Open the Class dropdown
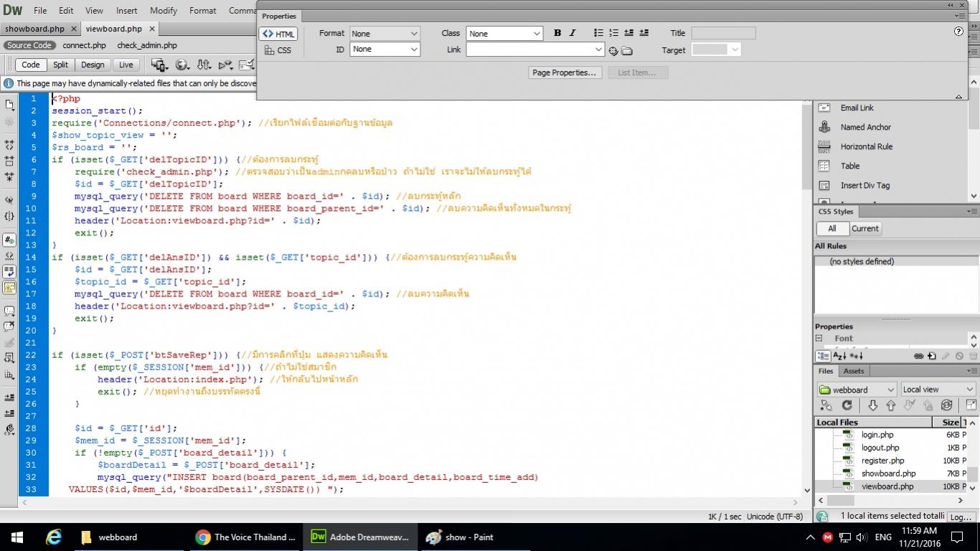980x551 pixels. pos(504,34)
